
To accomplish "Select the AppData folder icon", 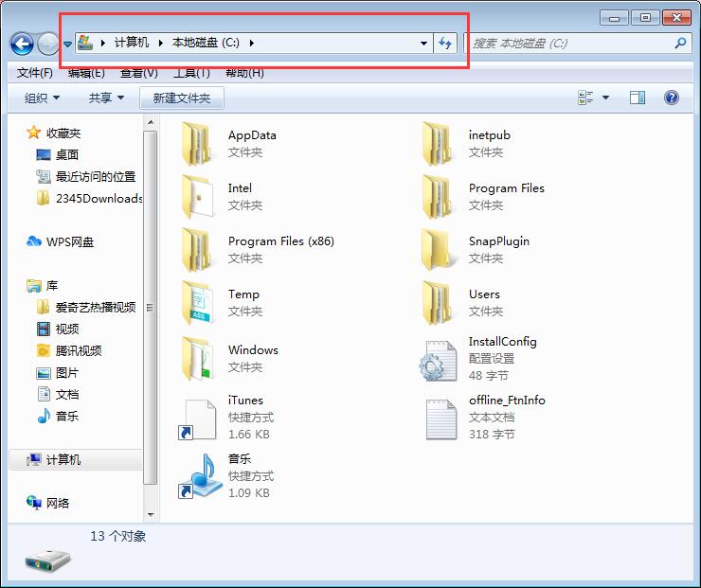I will (x=197, y=143).
